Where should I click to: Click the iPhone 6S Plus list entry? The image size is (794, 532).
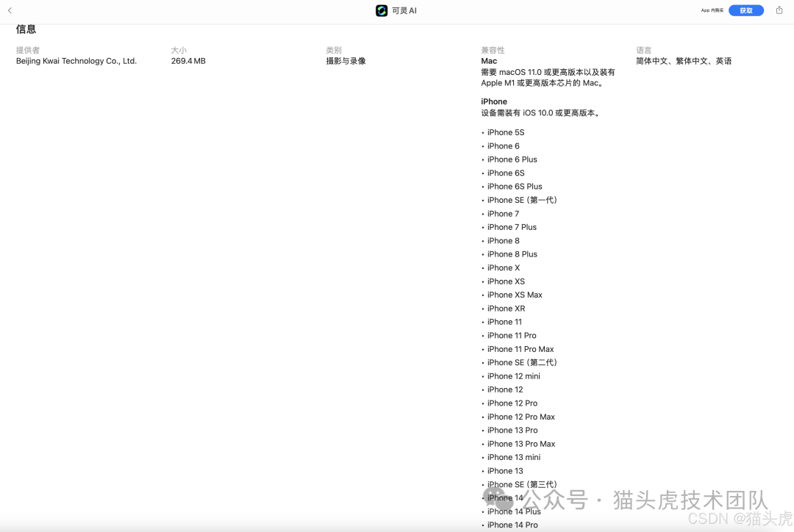[515, 187]
